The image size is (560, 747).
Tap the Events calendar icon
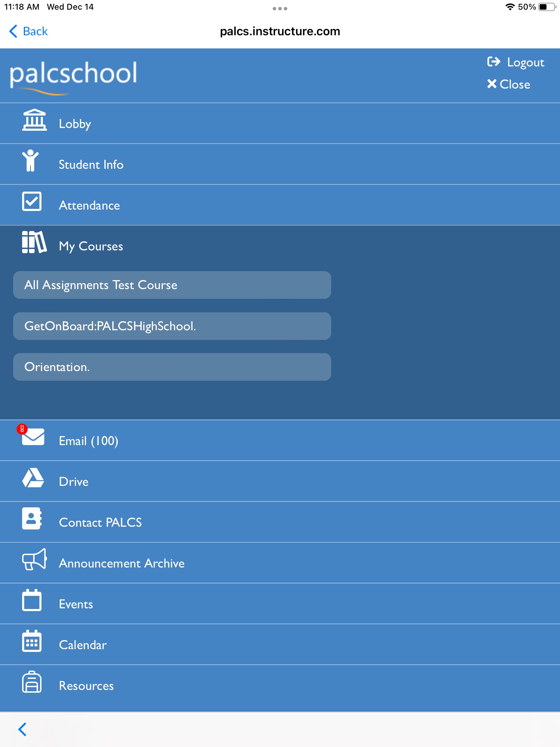pos(32,600)
